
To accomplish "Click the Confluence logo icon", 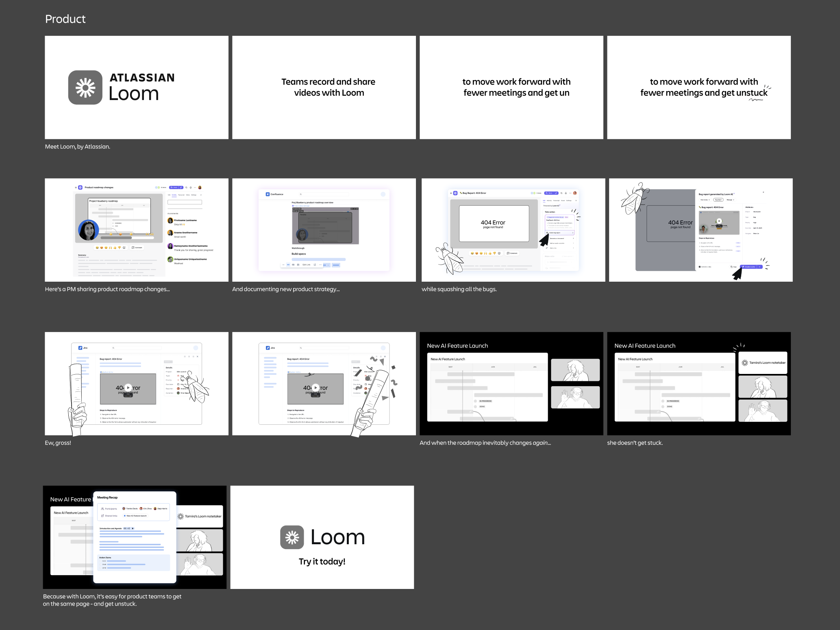I will click(268, 194).
